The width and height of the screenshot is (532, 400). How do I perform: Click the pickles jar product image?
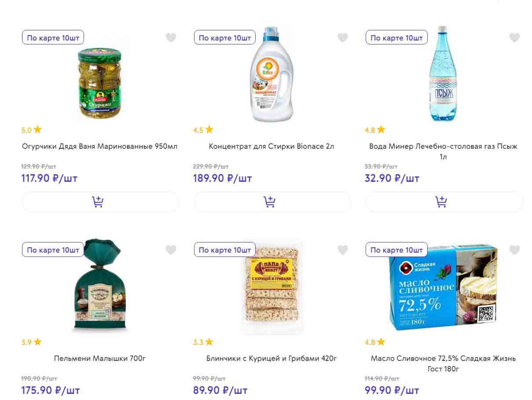[x=100, y=83]
